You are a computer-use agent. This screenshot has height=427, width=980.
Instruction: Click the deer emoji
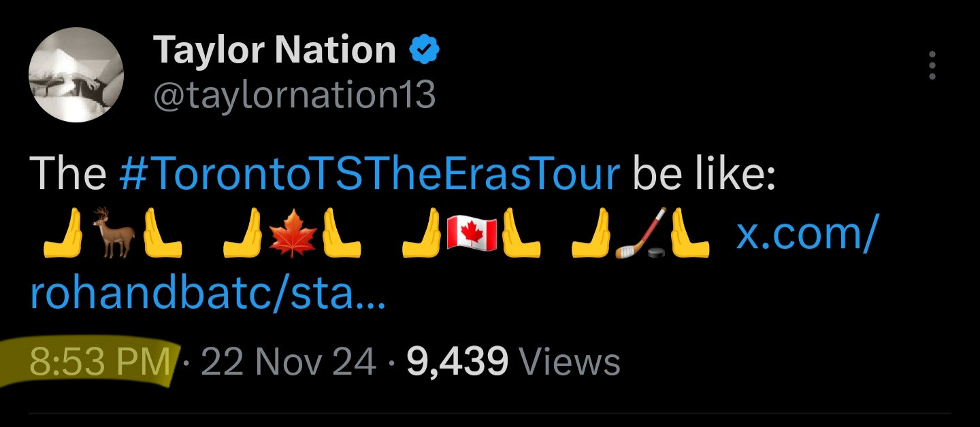[114, 233]
